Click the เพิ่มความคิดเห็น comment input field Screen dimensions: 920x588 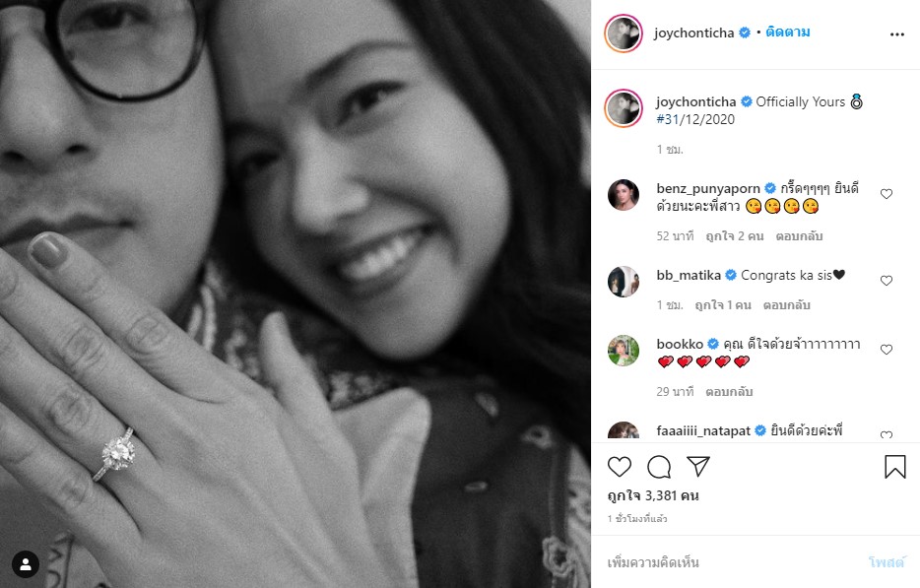(734, 562)
